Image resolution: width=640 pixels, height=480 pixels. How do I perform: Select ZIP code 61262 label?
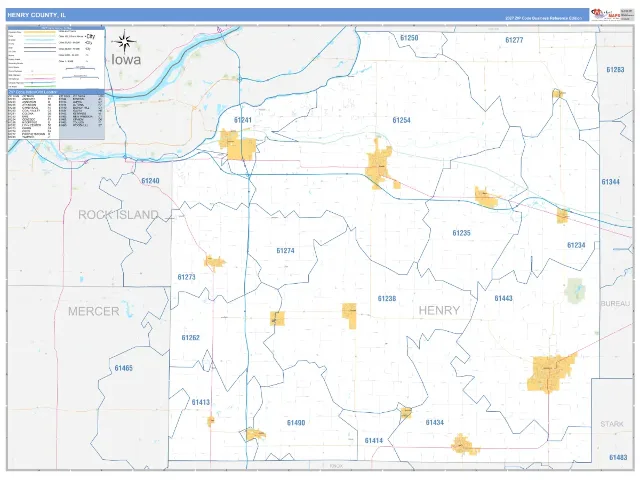191,338
